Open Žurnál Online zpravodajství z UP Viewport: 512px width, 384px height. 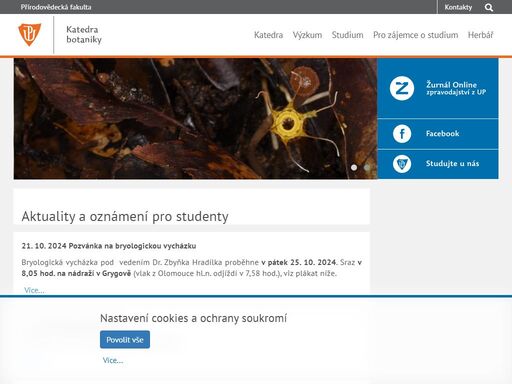coord(456,88)
